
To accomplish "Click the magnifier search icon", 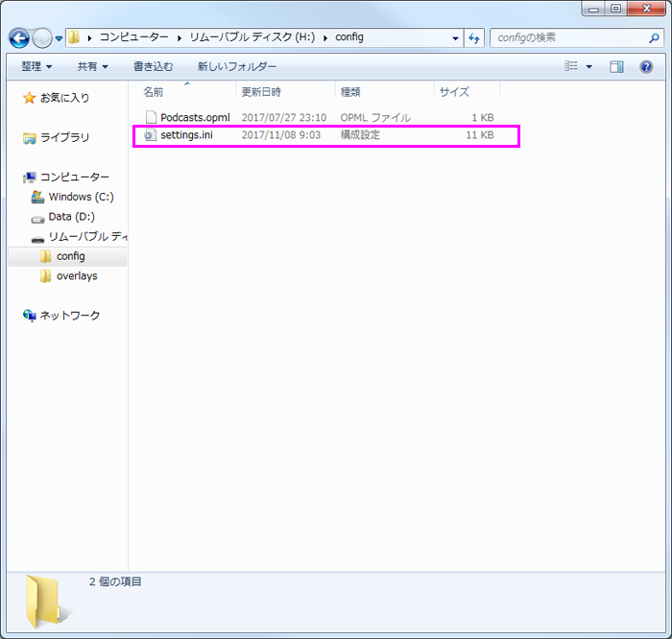I will (x=654, y=38).
